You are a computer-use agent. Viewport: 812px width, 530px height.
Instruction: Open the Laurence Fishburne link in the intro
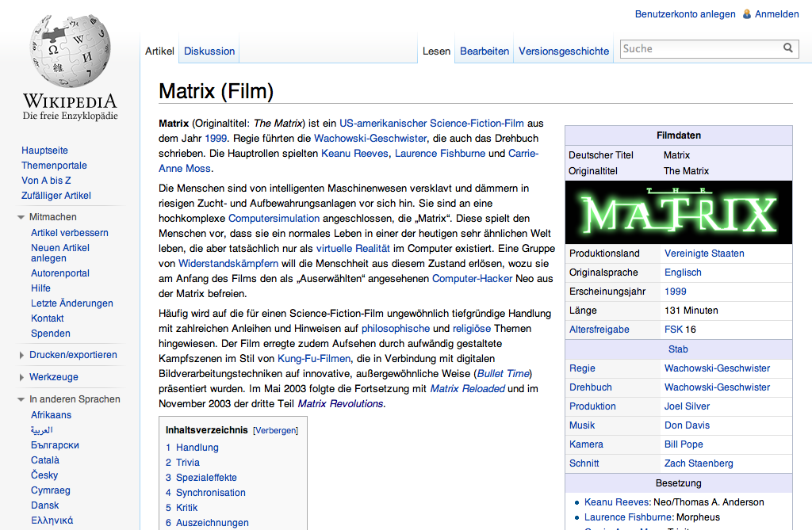[440, 153]
